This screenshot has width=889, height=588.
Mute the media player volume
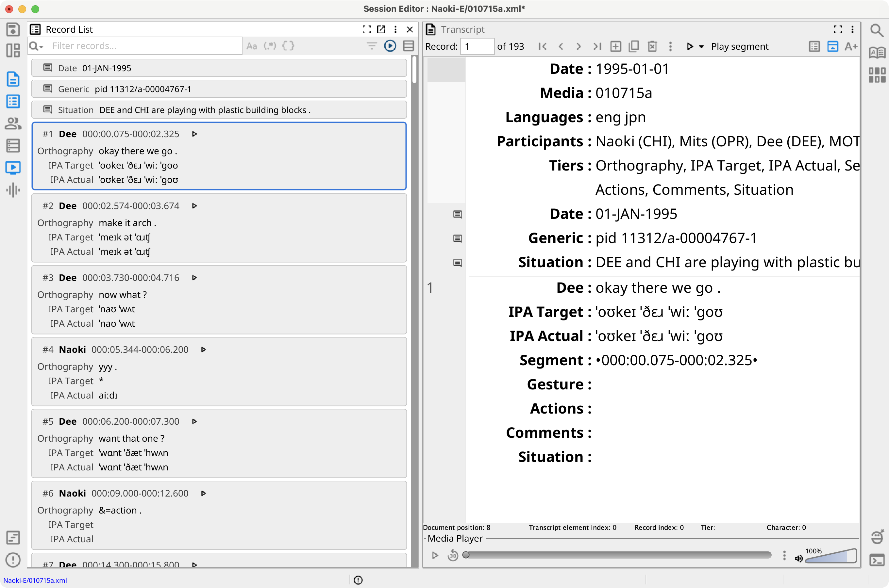[798, 558]
